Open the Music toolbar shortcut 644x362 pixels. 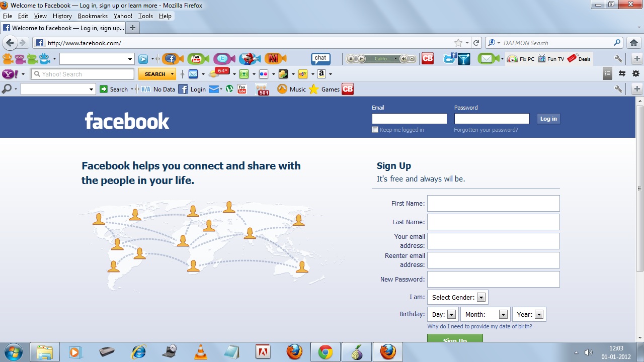pyautogui.click(x=292, y=89)
